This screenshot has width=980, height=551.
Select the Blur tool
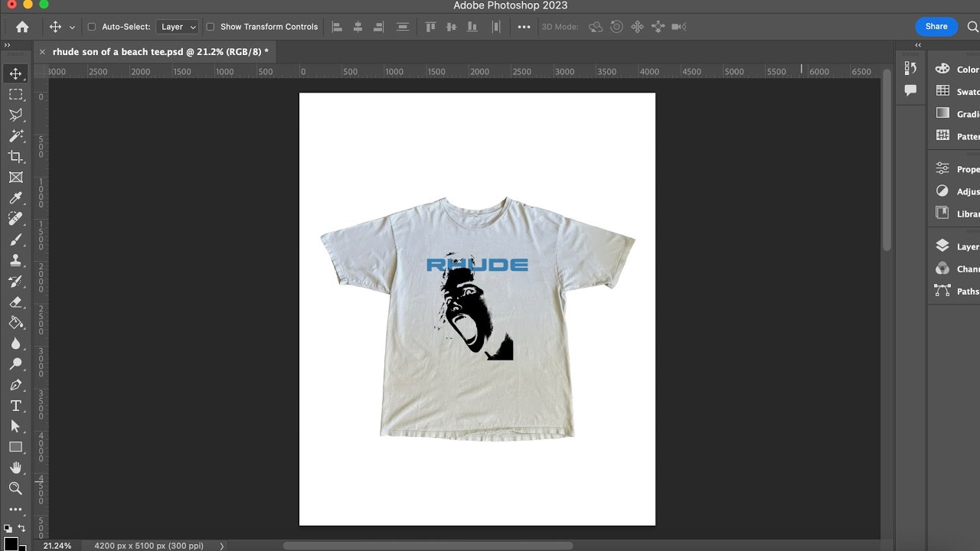(15, 343)
